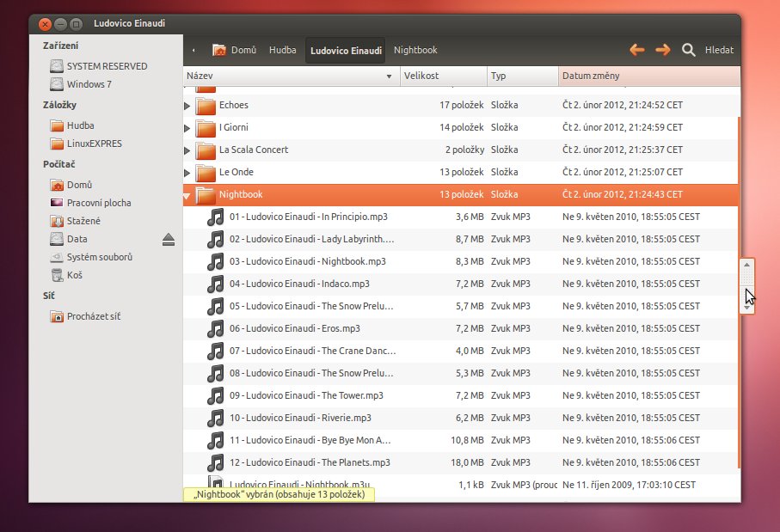Expand the Le Onde folder
The width and height of the screenshot is (780, 532).
coord(188,173)
